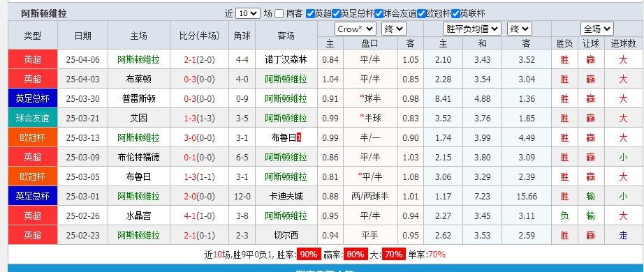Click the 欧冠杯 label for 25-03-05
Screen dimensions: 644x272
[x=32, y=177]
